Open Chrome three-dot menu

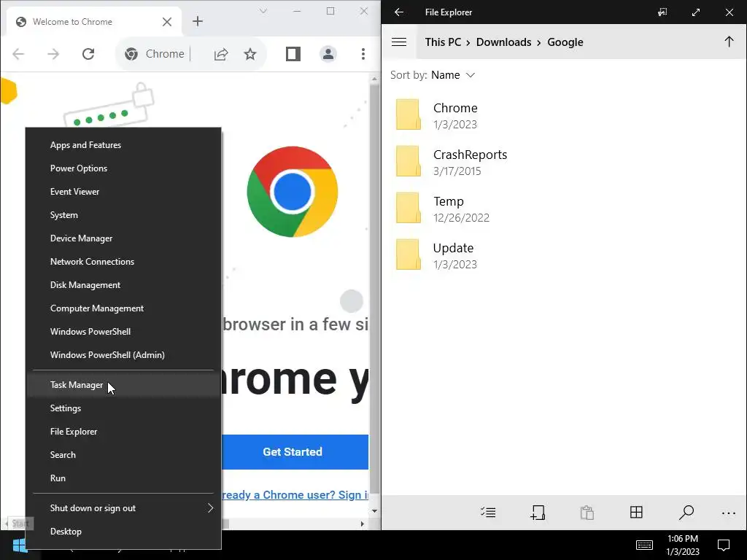point(363,54)
